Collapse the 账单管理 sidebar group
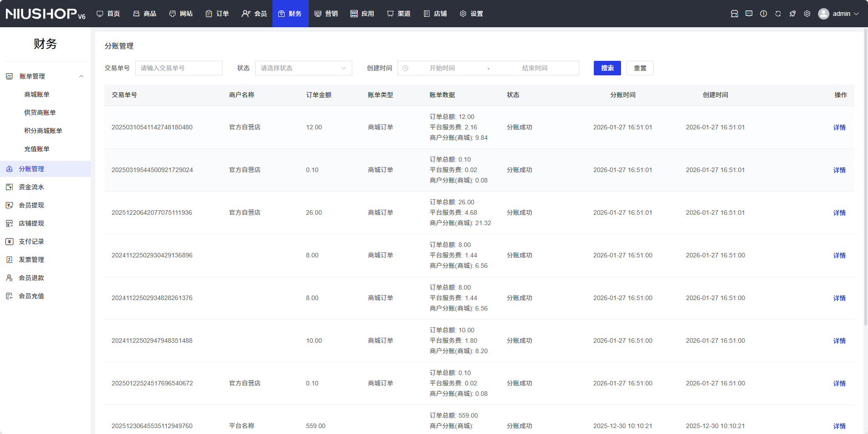The width and height of the screenshot is (868, 434). click(x=81, y=76)
